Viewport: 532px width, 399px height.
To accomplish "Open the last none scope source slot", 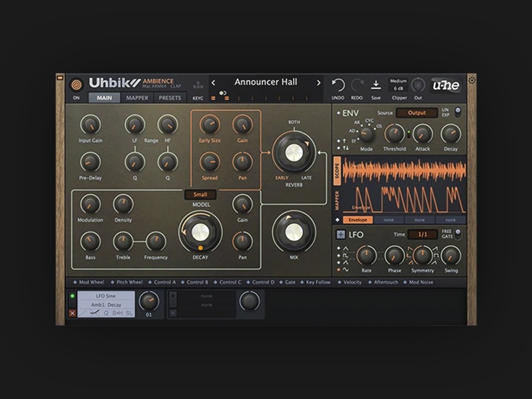I will pyautogui.click(x=451, y=220).
